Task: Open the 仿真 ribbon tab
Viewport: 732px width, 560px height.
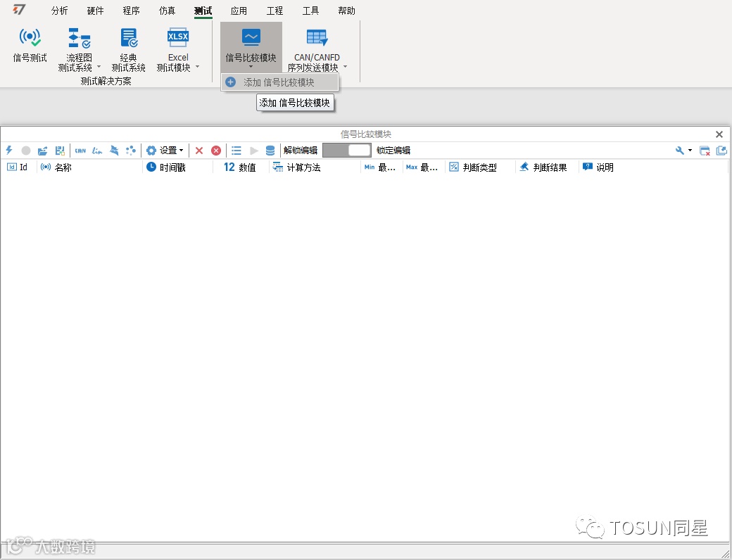Action: point(167,11)
